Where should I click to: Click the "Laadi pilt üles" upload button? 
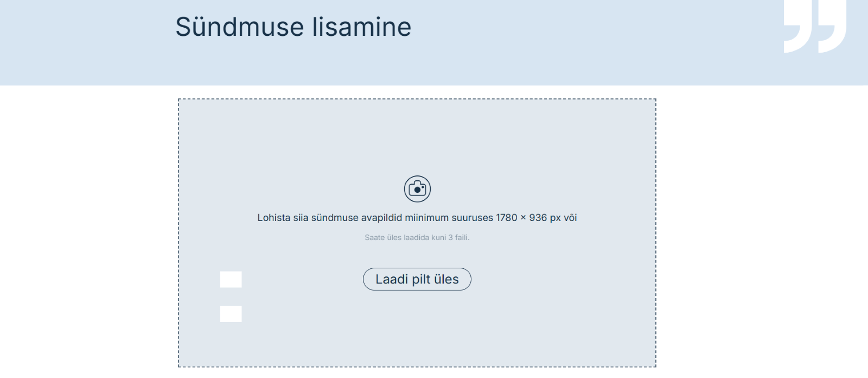click(417, 279)
